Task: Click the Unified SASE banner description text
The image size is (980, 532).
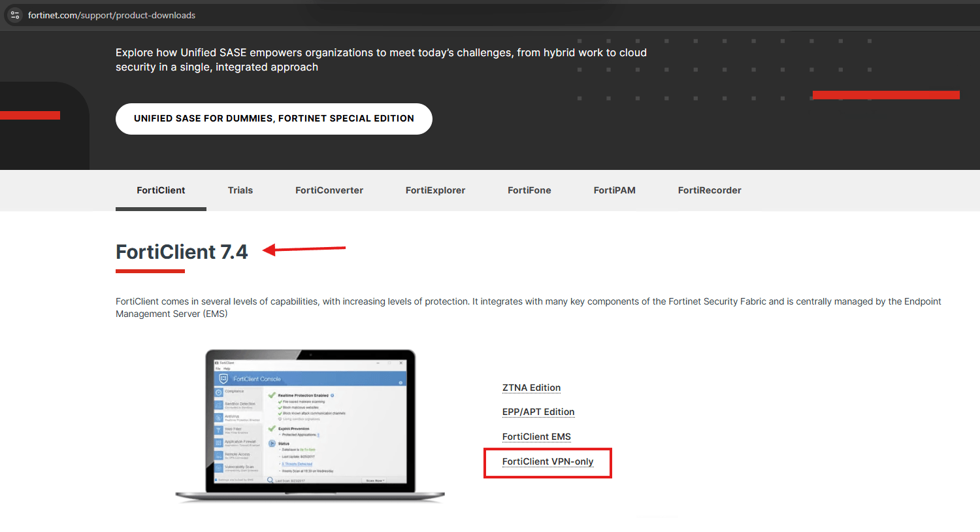Action: 381,59
